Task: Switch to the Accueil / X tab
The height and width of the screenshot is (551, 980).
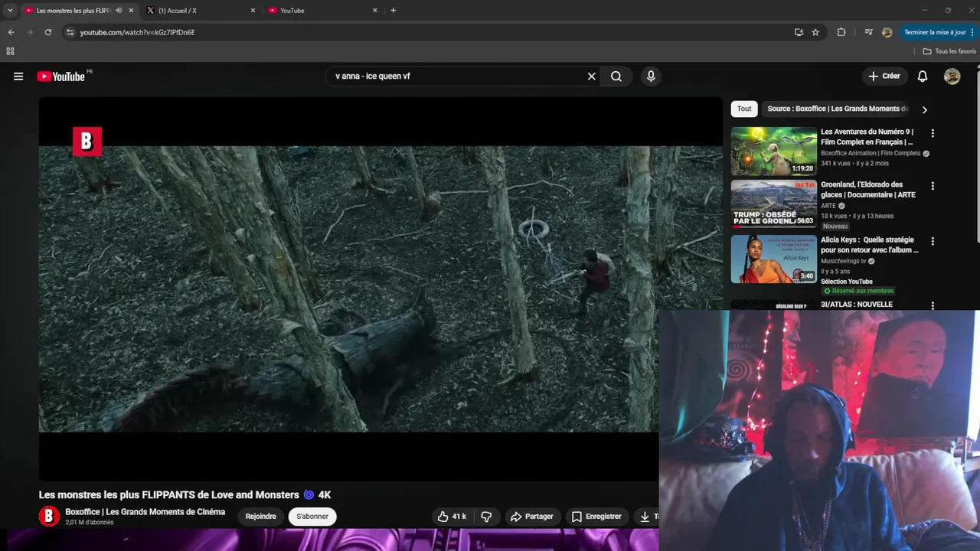Action: 199,11
